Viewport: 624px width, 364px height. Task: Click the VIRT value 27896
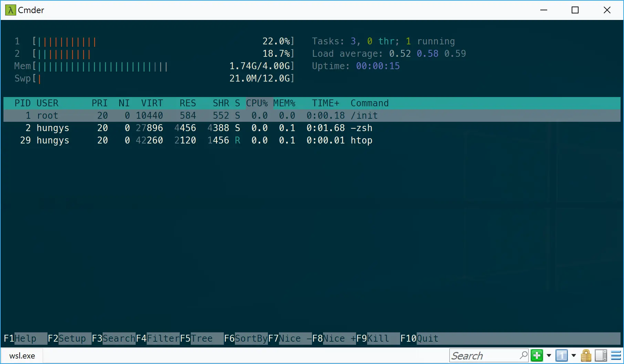pyautogui.click(x=149, y=128)
